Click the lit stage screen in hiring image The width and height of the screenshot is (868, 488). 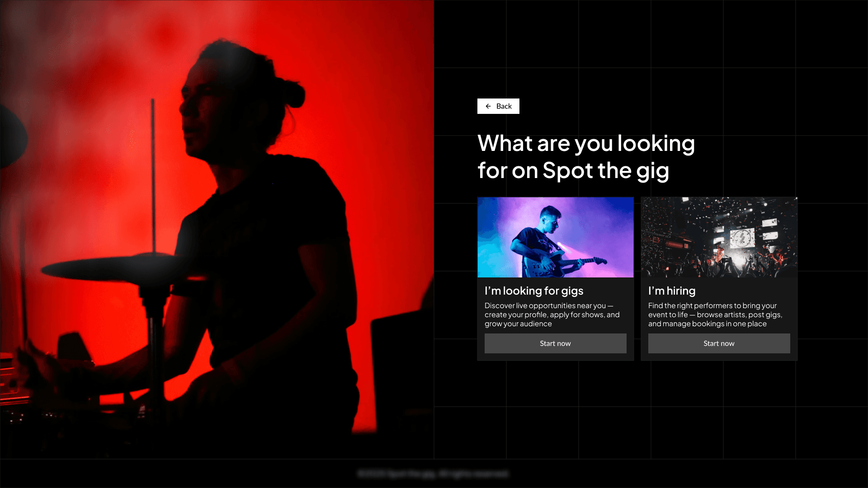click(x=742, y=237)
